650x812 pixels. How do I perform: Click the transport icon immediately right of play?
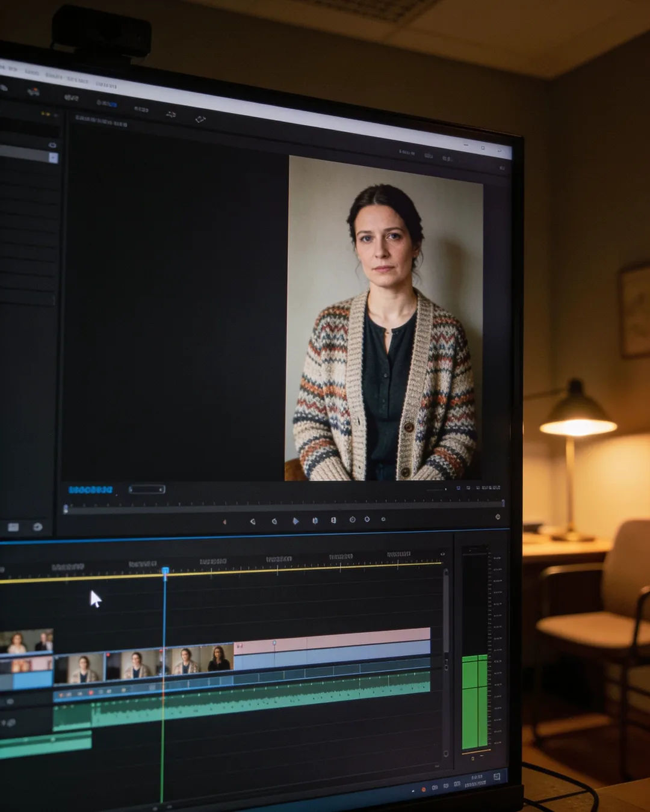315,520
